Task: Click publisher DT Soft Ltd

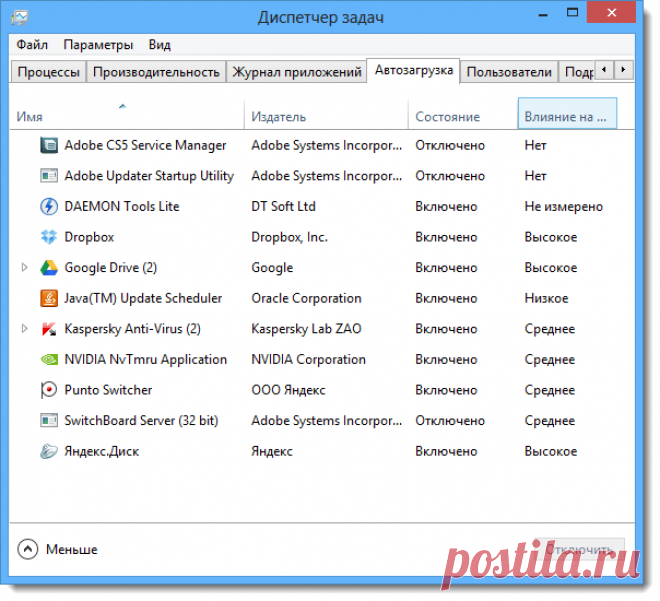Action: coord(283,207)
